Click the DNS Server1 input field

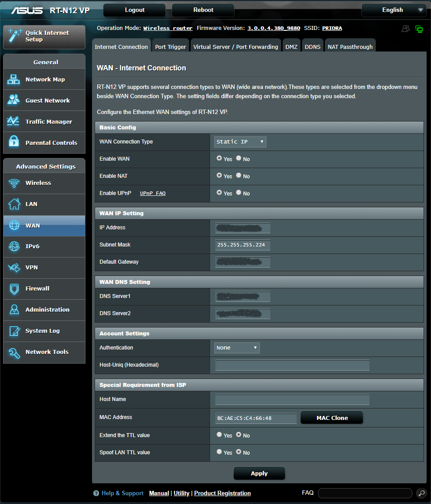[x=243, y=296]
